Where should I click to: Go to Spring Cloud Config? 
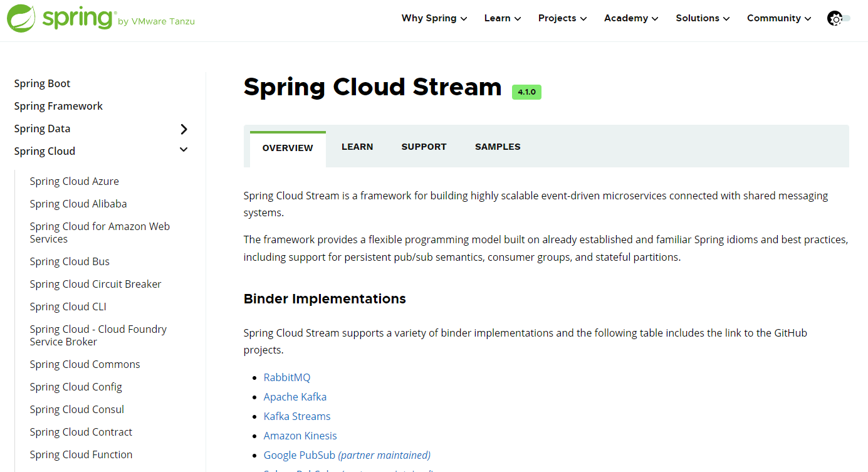click(76, 387)
